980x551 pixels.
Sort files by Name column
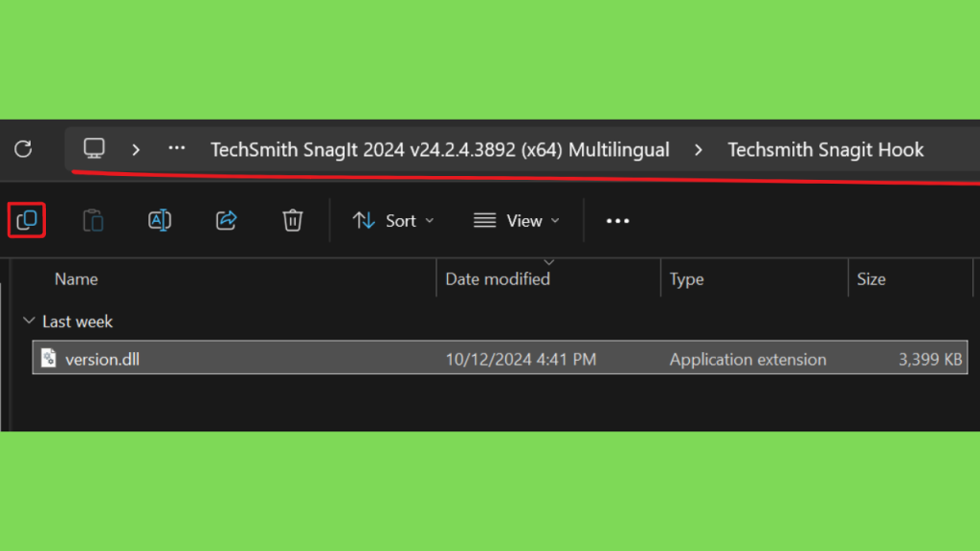click(77, 279)
